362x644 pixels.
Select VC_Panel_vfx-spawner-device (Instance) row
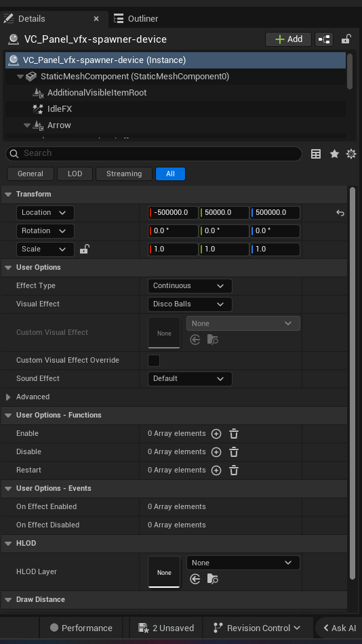(x=176, y=60)
